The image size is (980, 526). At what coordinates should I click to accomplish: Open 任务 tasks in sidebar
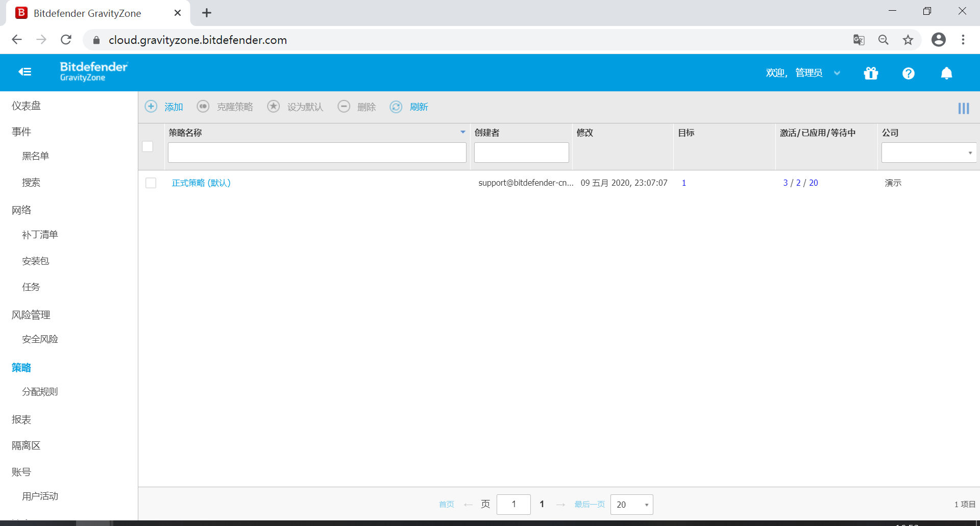tap(31, 287)
